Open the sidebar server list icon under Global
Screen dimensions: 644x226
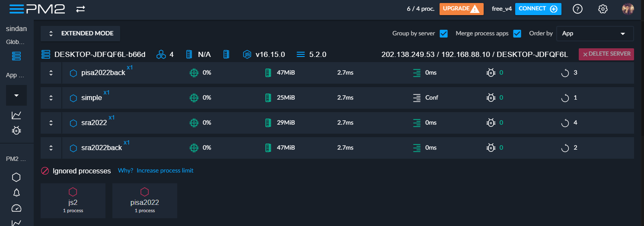(16, 56)
